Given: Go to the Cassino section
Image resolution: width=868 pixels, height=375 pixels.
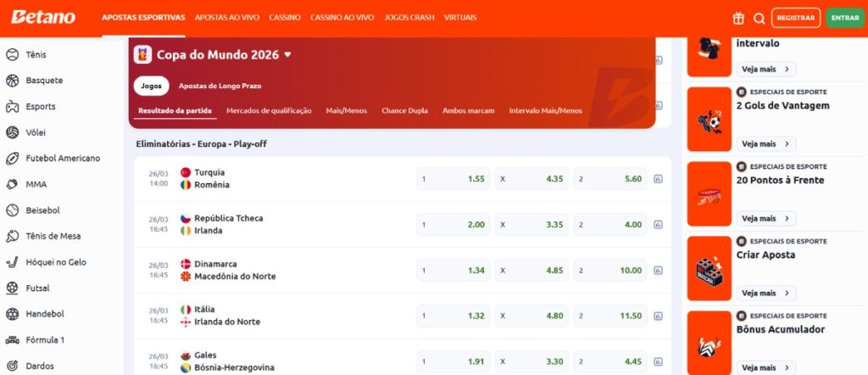Looking at the screenshot, I should click(x=285, y=18).
